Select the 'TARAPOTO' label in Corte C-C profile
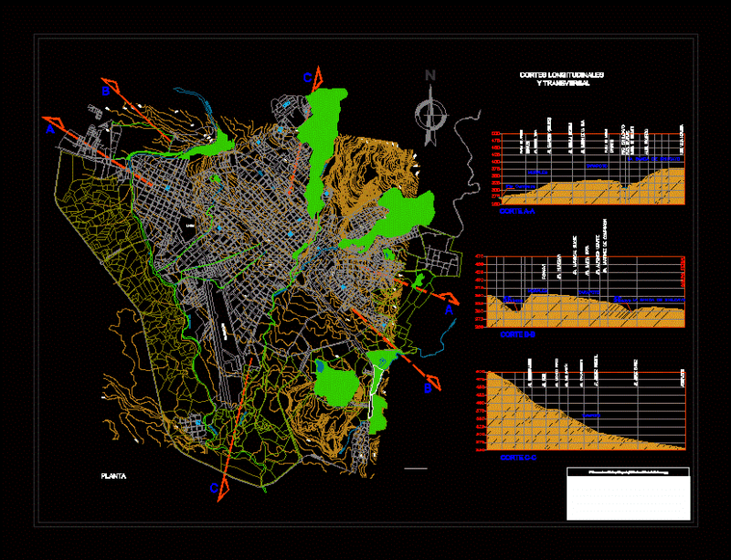Image resolution: width=731 pixels, height=560 pixels. (591, 415)
